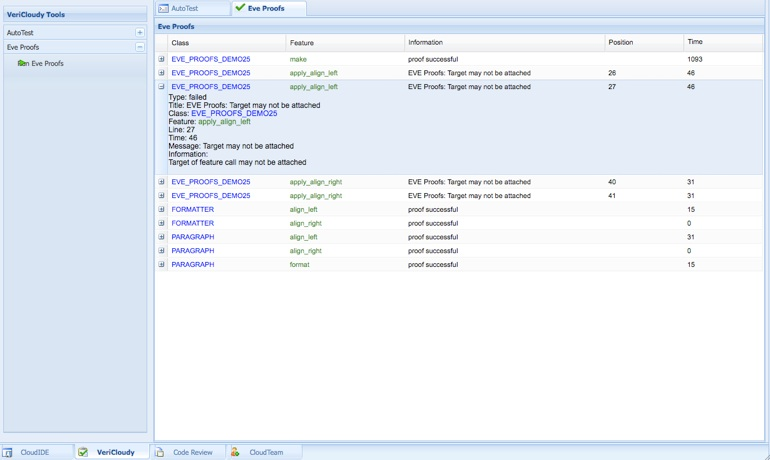
Task: Sort by the Class column header
Action: 227,43
